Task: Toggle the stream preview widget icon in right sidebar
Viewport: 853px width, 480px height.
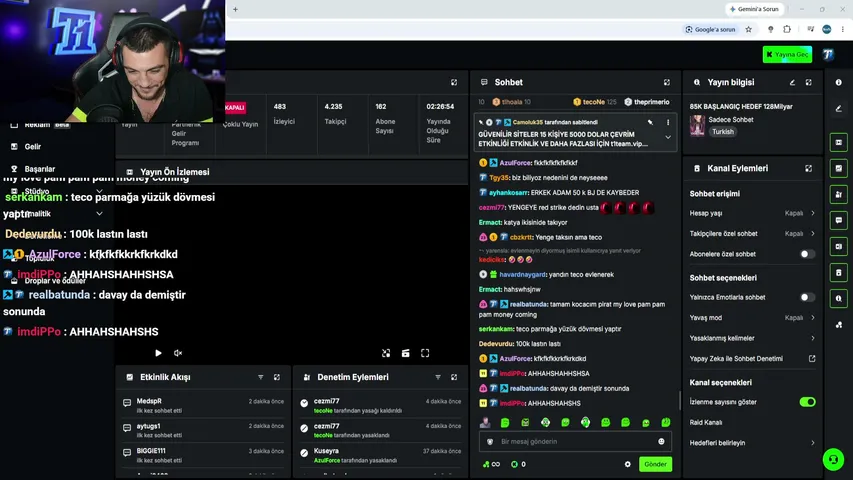Action: (x=838, y=143)
